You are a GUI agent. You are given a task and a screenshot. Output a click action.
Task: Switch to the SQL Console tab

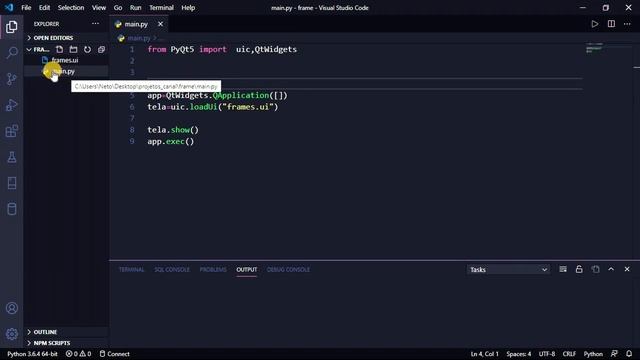coord(172,270)
